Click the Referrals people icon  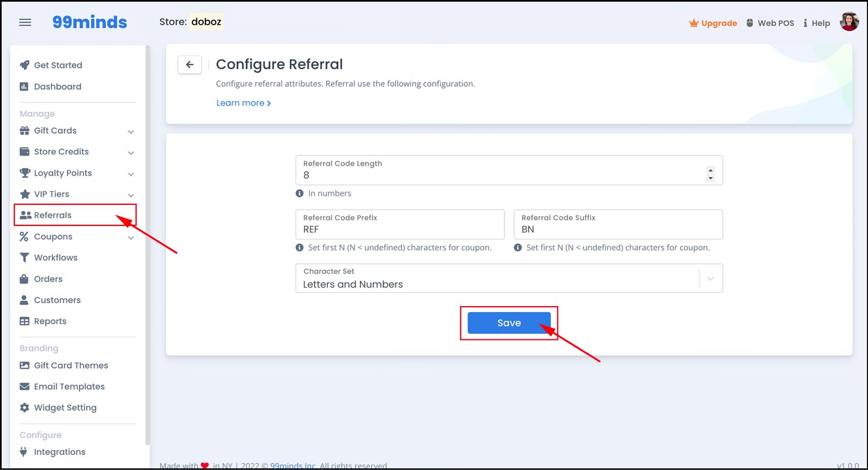coord(25,215)
